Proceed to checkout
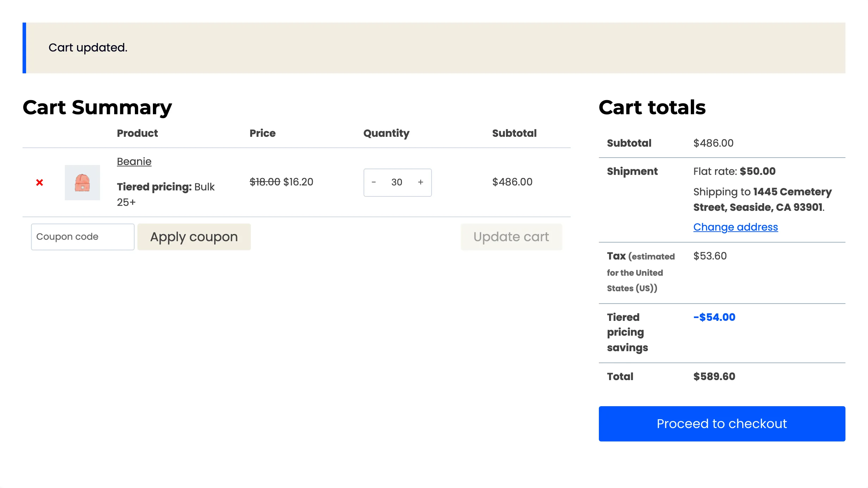The image size is (868, 488). [x=722, y=424]
